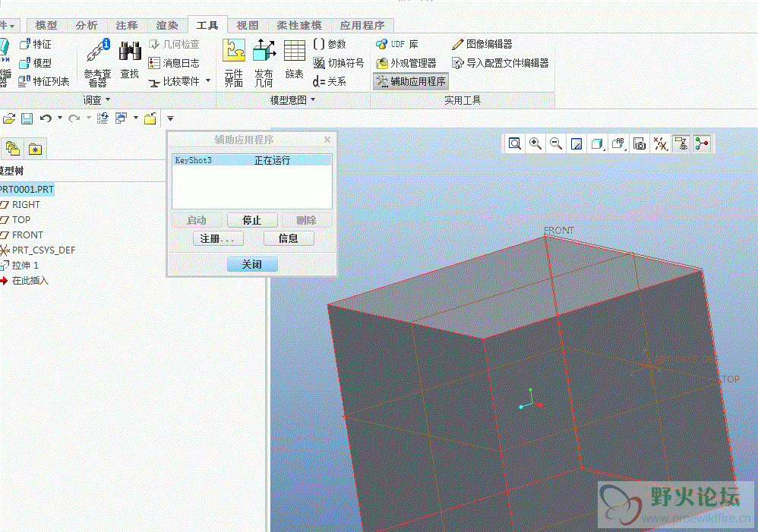Click the 信息 info button
The width and height of the screenshot is (758, 532).
point(289,239)
